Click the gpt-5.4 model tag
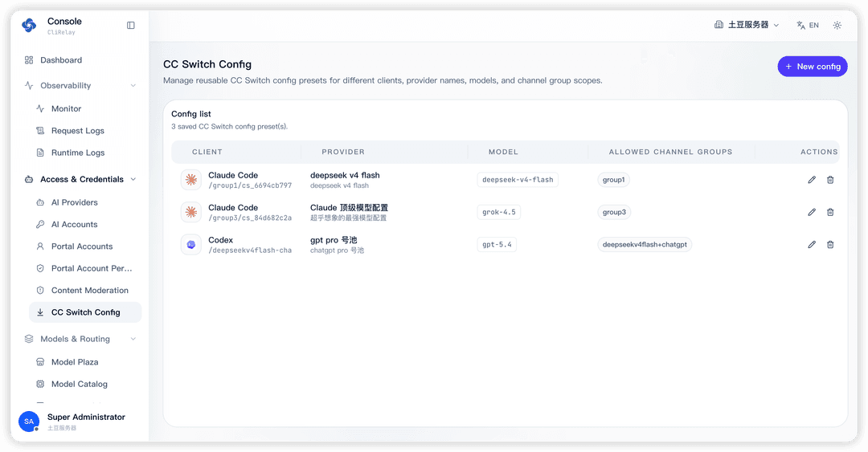 click(x=497, y=245)
